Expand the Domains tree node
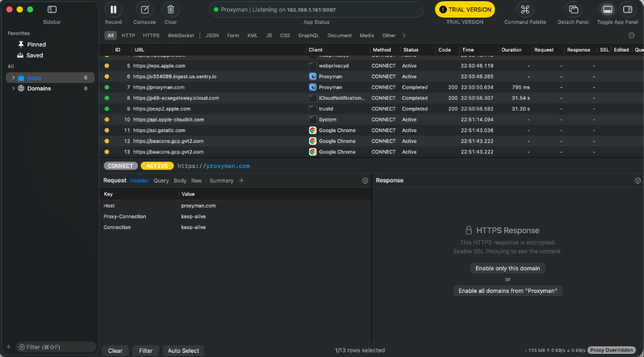Image resolution: width=644 pixels, height=357 pixels. coord(13,88)
